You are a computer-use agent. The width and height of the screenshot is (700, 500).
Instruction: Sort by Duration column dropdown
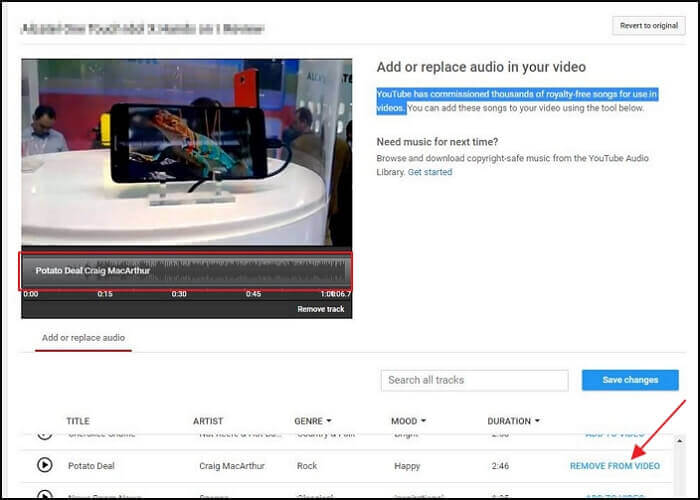coord(513,421)
